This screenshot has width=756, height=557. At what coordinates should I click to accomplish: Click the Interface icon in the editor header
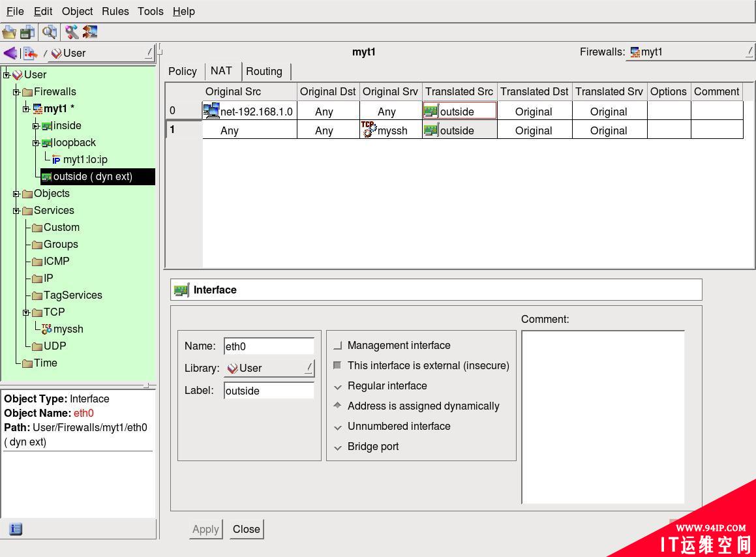[182, 290]
